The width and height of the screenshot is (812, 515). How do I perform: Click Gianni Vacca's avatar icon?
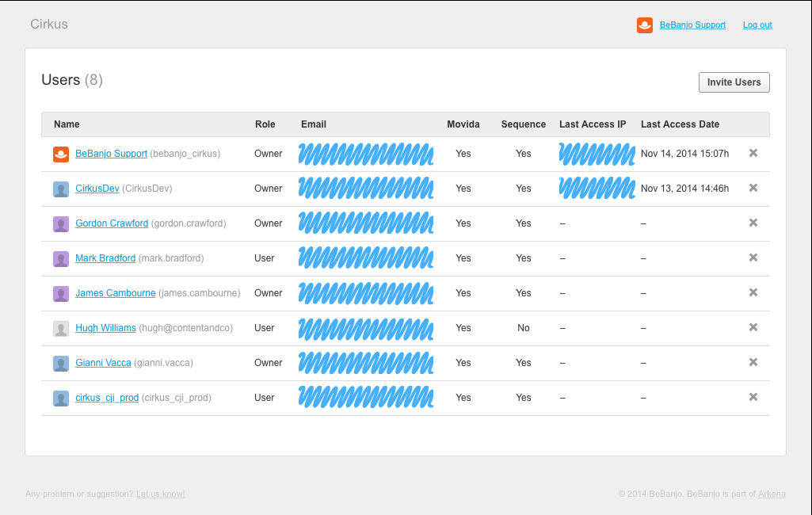[61, 364]
